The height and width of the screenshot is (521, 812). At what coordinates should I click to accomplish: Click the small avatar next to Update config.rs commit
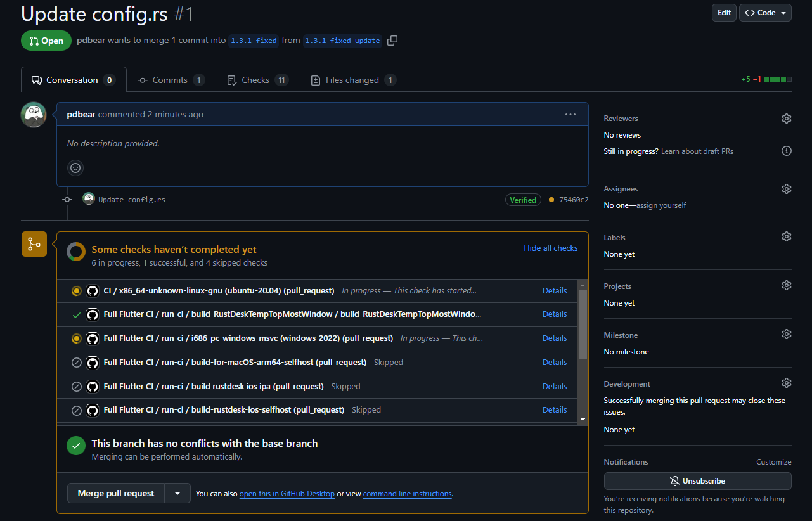(x=89, y=199)
